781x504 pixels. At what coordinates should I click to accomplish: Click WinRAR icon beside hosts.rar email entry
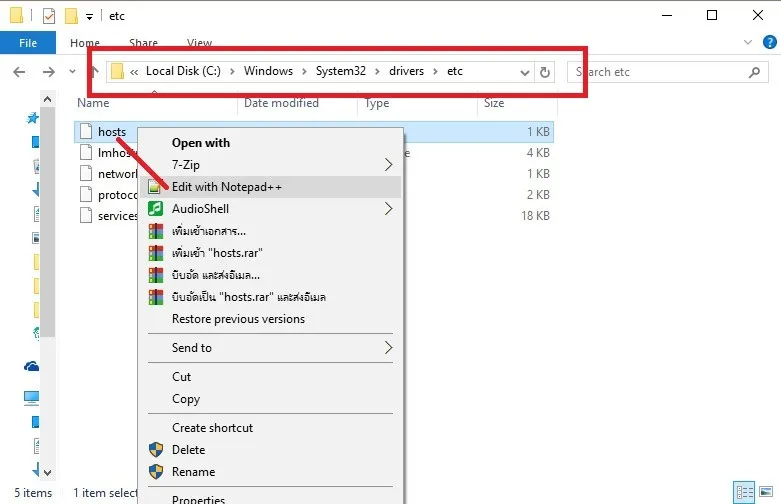(156, 297)
